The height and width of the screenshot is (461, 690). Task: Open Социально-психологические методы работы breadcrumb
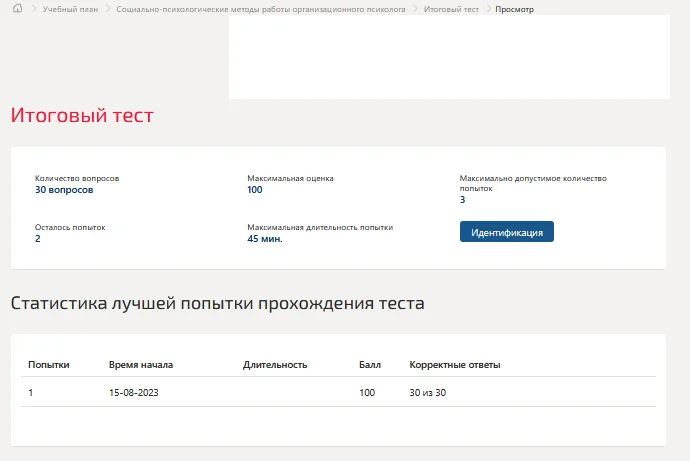tap(261, 9)
